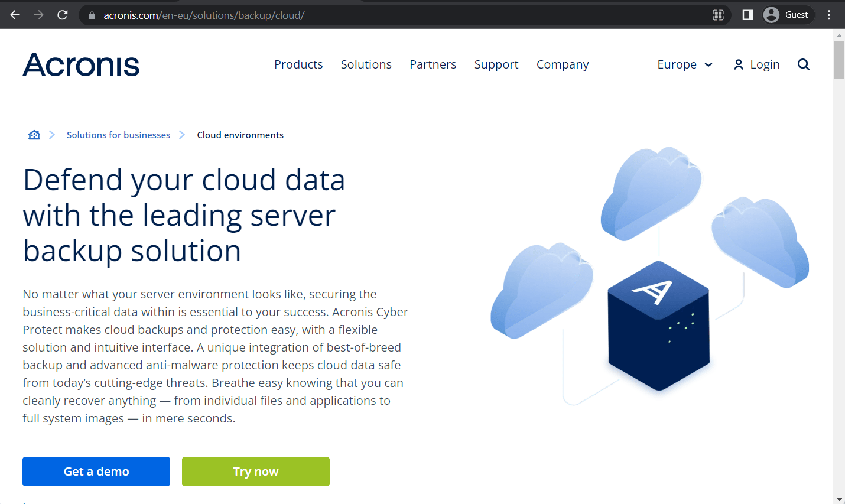
Task: Open the Login option with the person icon
Action: (x=756, y=64)
